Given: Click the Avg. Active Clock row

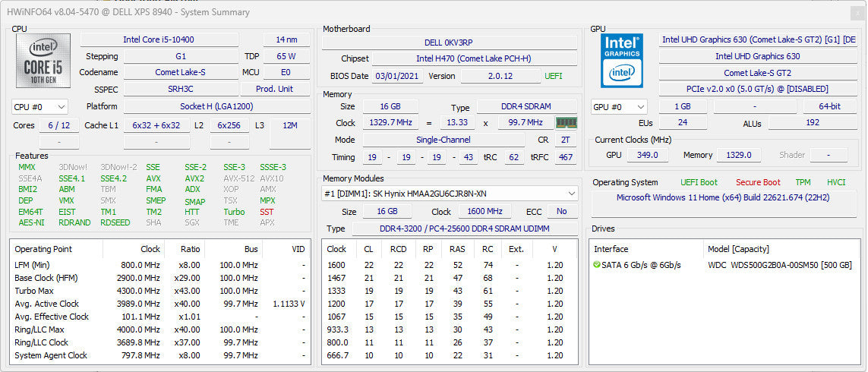Looking at the screenshot, I should [160, 304].
